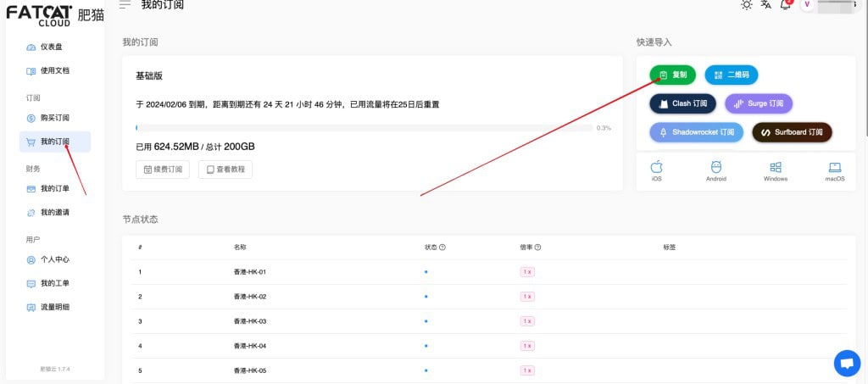Click the traffic usage progress bar
This screenshot has height=384, width=868.
pyautogui.click(x=364, y=128)
